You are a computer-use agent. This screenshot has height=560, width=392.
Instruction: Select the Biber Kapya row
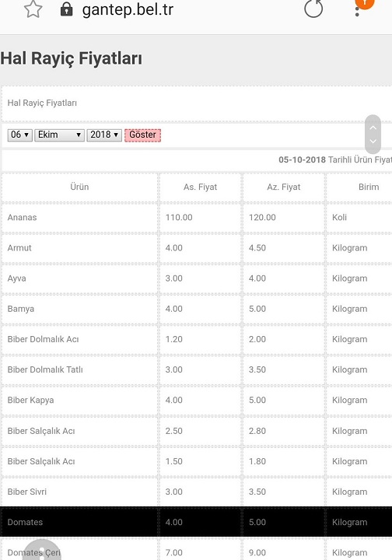coord(196,400)
